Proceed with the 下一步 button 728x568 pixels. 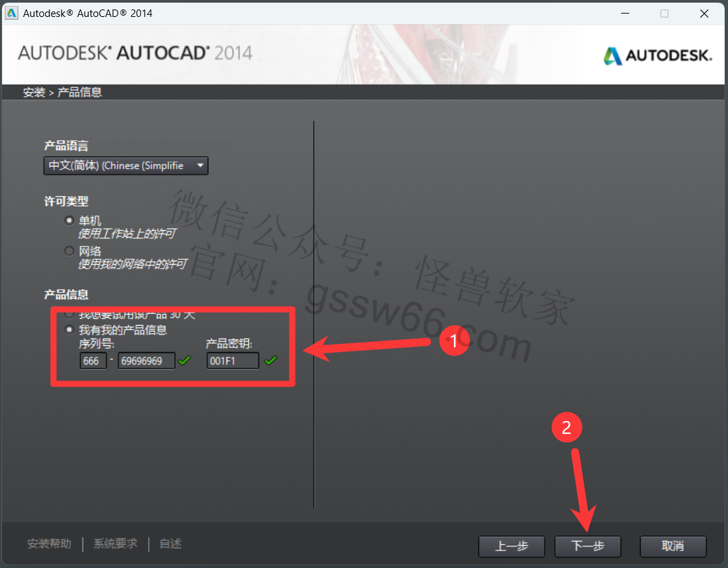pyautogui.click(x=587, y=546)
